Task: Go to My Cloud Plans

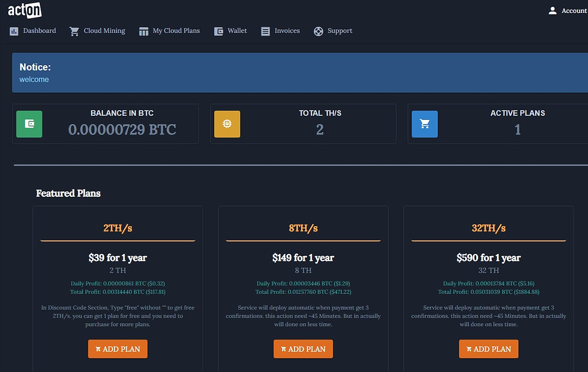Action: click(x=169, y=31)
